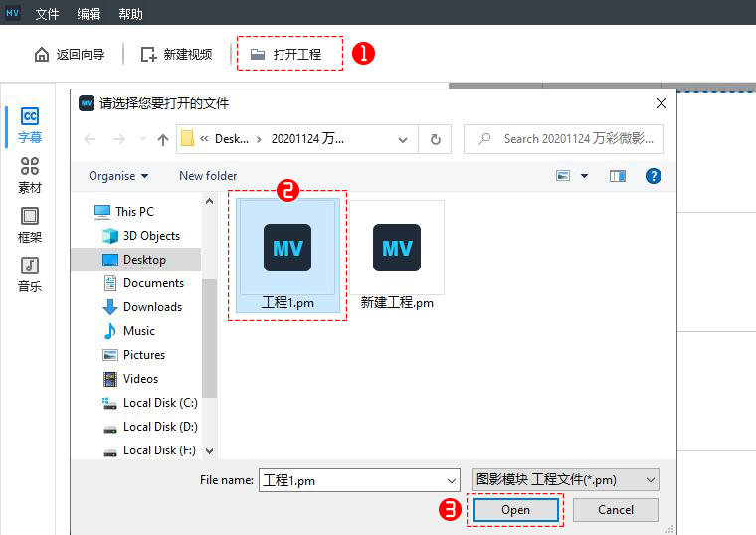Click the Forward navigation arrow
Screen dimensions: 756x535
[118, 140]
